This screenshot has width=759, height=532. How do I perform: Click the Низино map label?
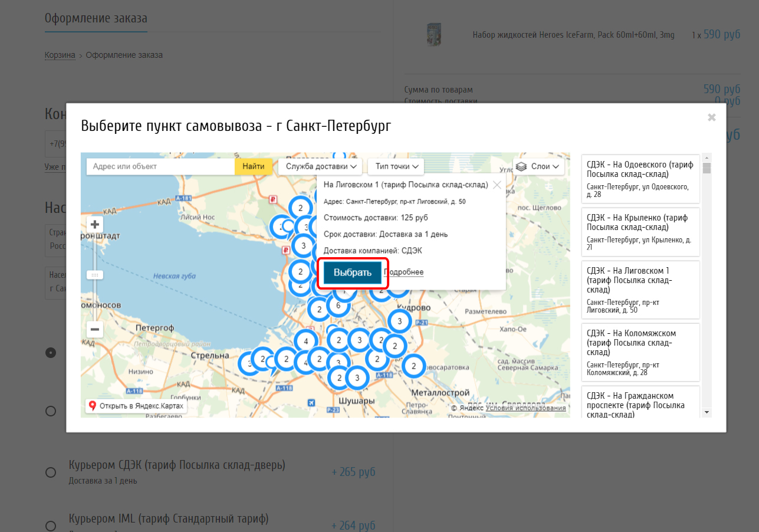pyautogui.click(x=140, y=372)
